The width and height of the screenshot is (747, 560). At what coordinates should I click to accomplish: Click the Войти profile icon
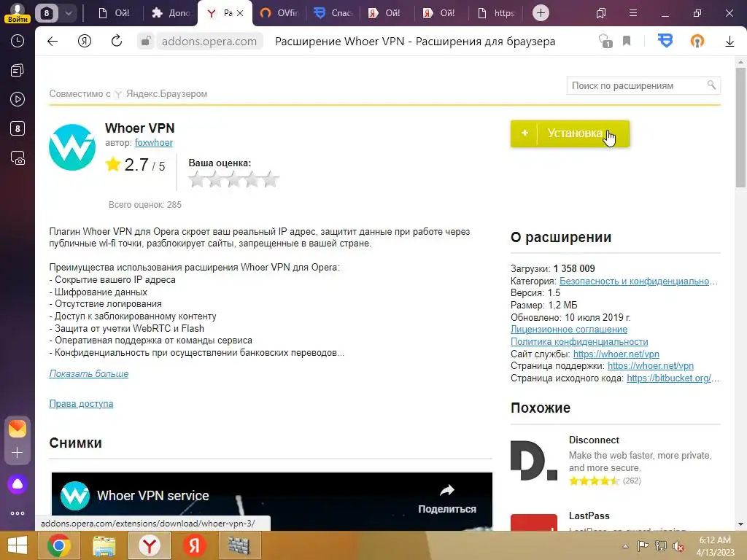pos(18,13)
